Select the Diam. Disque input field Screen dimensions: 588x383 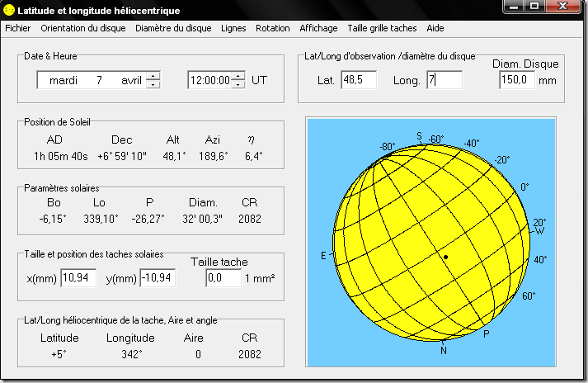point(516,80)
